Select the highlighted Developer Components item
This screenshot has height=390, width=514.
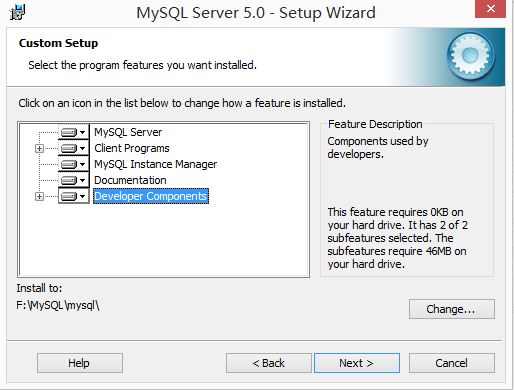coord(151,196)
